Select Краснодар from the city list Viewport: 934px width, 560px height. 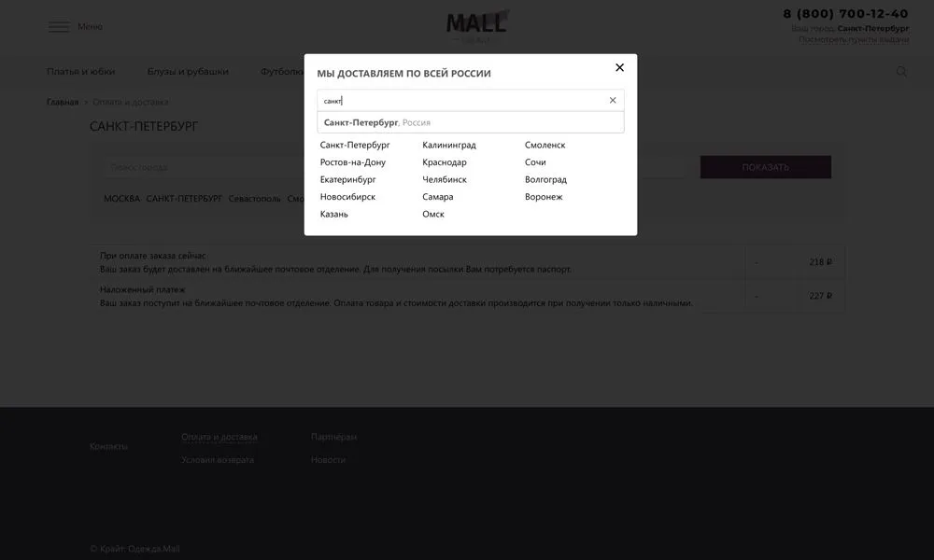pos(446,161)
